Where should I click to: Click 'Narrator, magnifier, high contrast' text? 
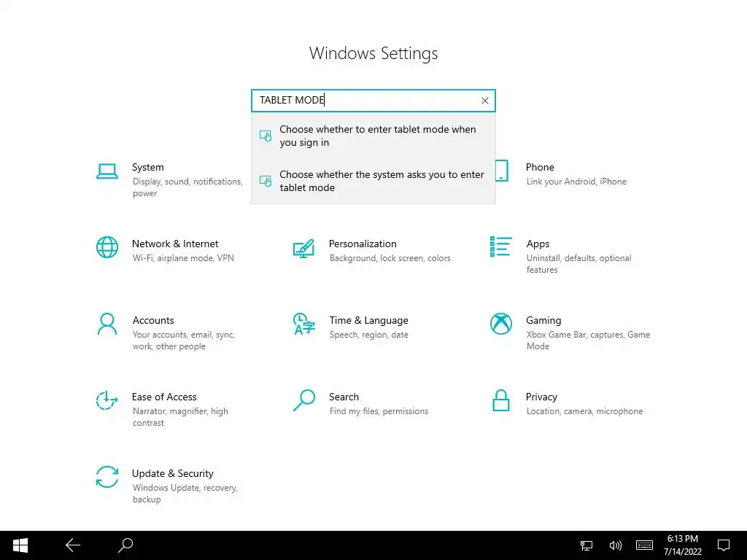(x=180, y=417)
